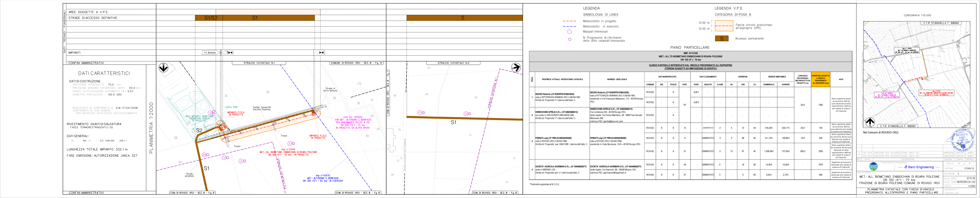The height and width of the screenshot is (198, 980).
Task: Click the 'PLANIMETRIA 1:2000' vertical label
Action: (x=151, y=128)
